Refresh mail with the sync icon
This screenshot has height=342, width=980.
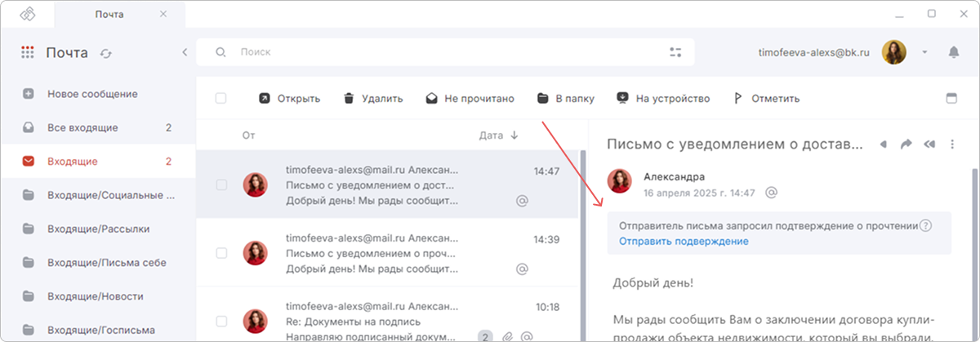105,53
